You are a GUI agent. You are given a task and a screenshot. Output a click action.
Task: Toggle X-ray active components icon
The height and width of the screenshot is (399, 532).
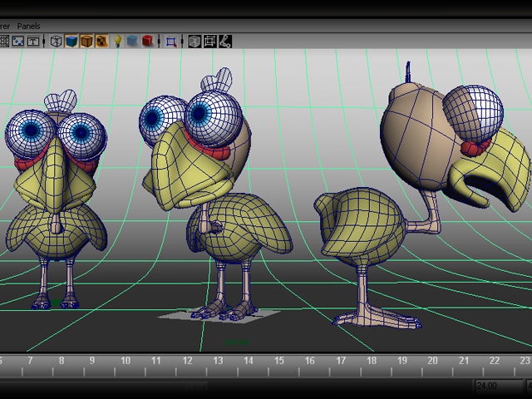tap(209, 42)
